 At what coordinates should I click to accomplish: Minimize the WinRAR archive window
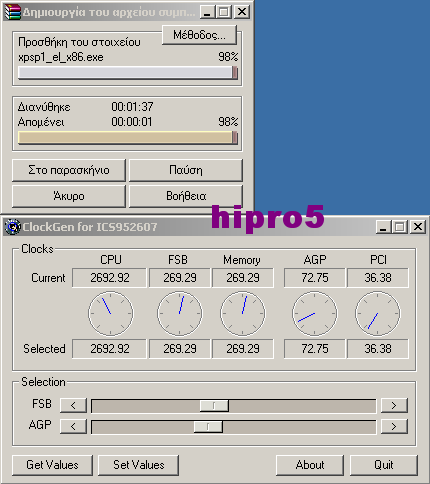point(207,12)
